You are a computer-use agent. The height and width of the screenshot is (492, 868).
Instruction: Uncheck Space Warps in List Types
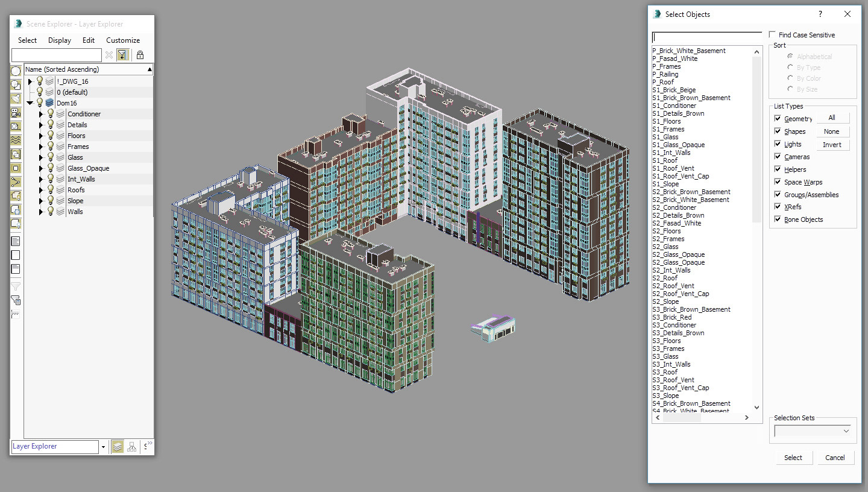point(778,182)
